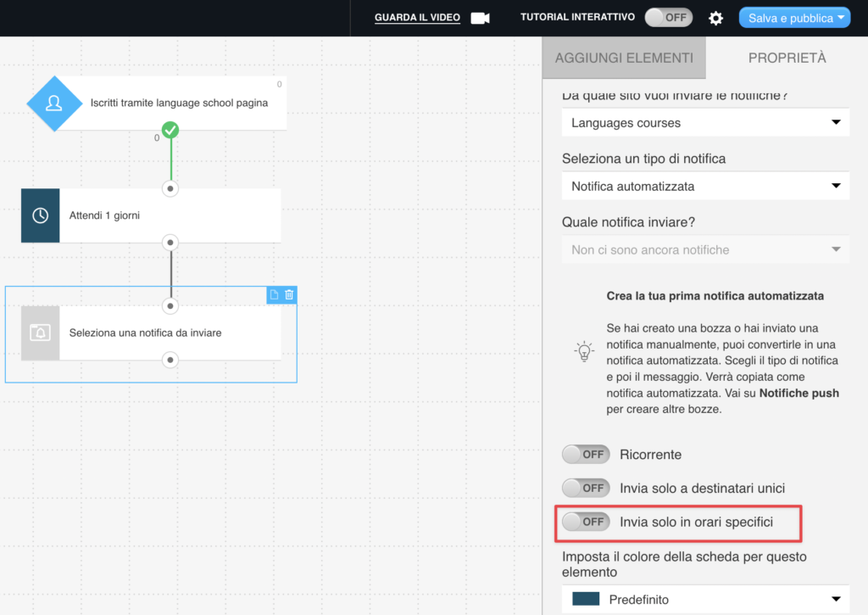Click the Seleziona un tipo di notifica label
Screen dimensions: 868x615
click(643, 159)
